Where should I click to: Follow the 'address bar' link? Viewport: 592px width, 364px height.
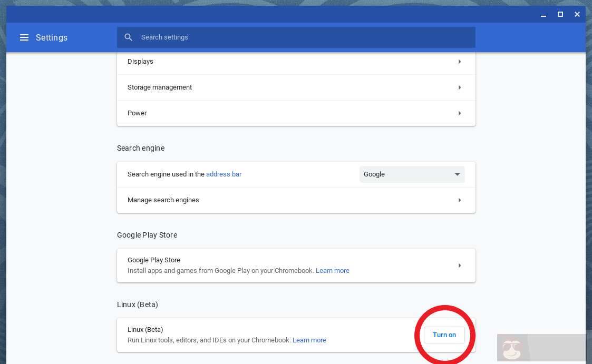(224, 174)
